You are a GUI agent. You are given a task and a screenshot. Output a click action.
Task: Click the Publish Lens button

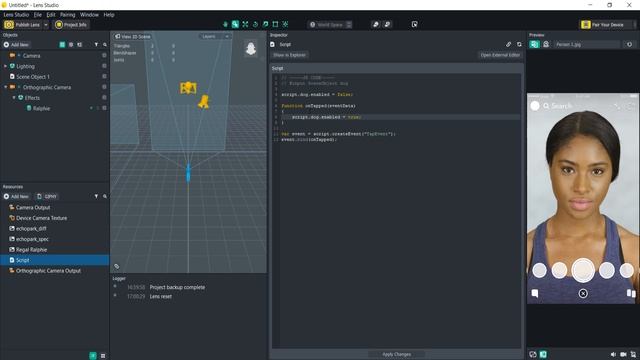point(22,25)
